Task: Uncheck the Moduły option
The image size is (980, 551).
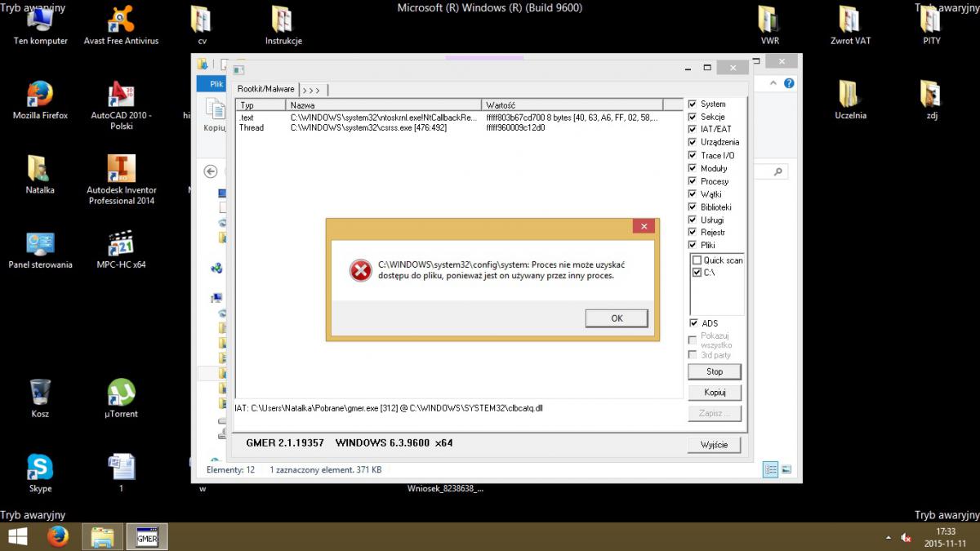Action: point(693,168)
